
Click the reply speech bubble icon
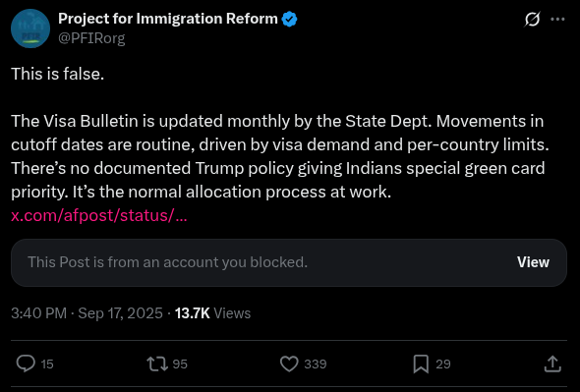click(x=26, y=364)
